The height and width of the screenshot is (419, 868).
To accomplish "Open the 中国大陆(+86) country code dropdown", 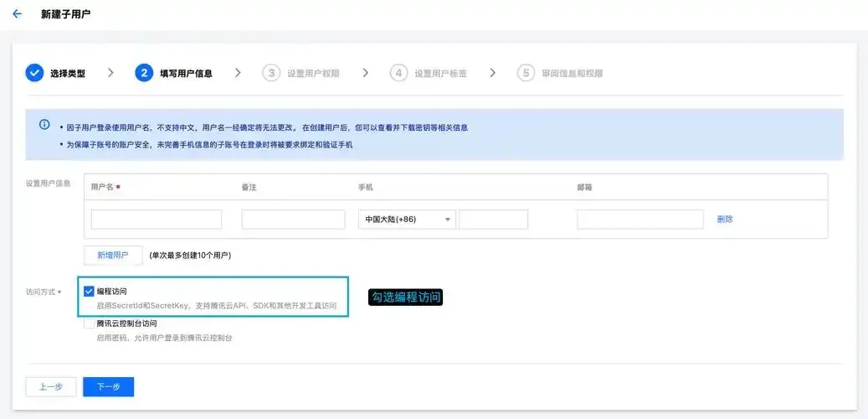I will [407, 219].
